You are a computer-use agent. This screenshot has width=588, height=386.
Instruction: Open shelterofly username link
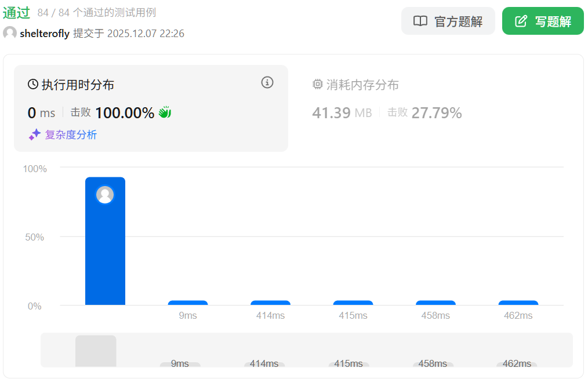45,34
